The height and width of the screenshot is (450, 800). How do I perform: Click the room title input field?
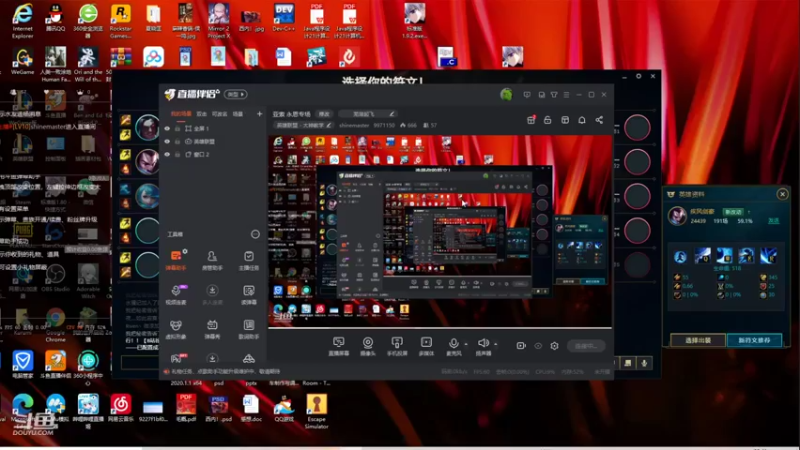coord(367,114)
